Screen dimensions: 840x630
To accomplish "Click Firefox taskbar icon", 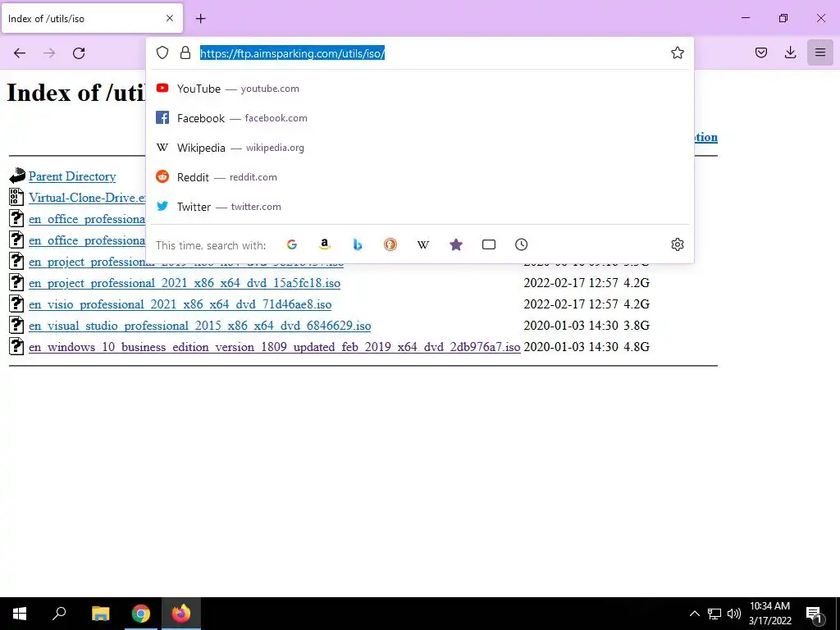I will click(x=181, y=614).
